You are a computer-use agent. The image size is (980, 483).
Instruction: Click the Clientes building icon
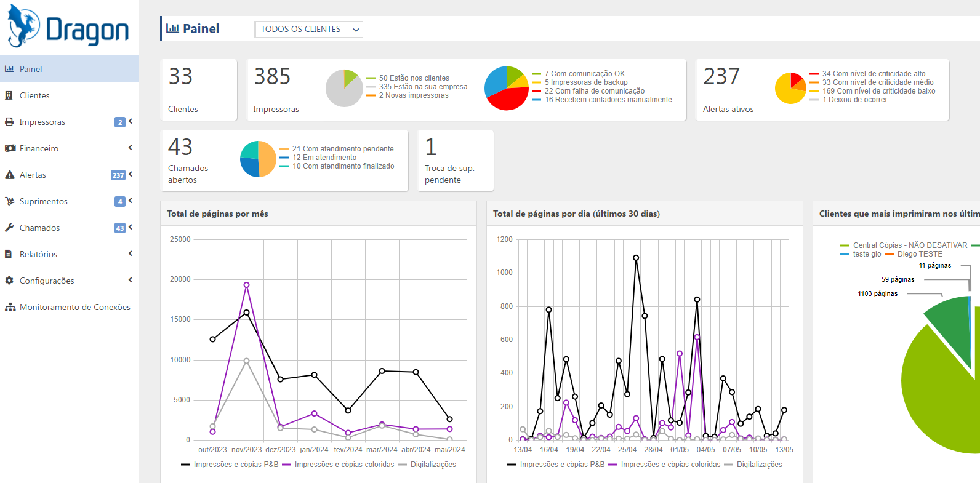click(x=9, y=95)
